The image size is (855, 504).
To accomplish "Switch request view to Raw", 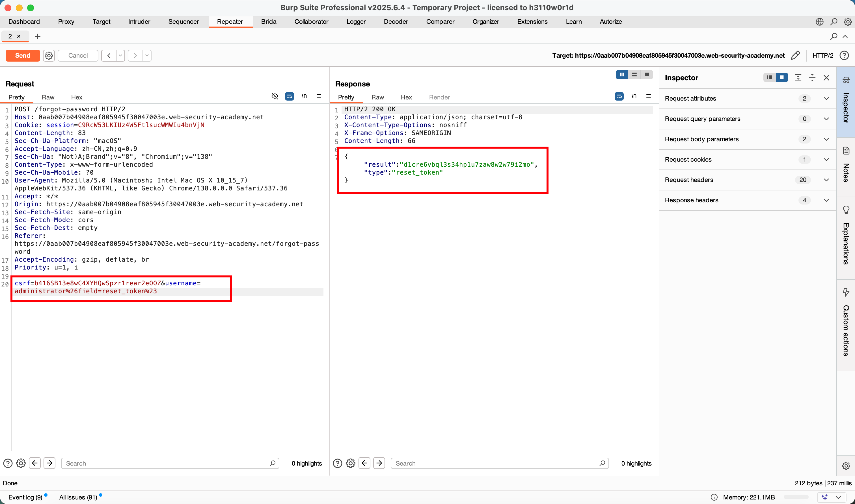I will click(48, 97).
